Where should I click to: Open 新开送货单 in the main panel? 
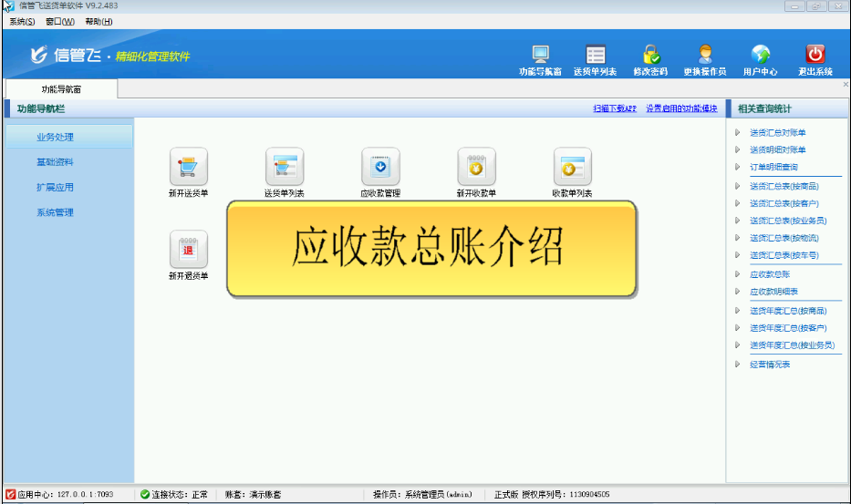(x=188, y=167)
